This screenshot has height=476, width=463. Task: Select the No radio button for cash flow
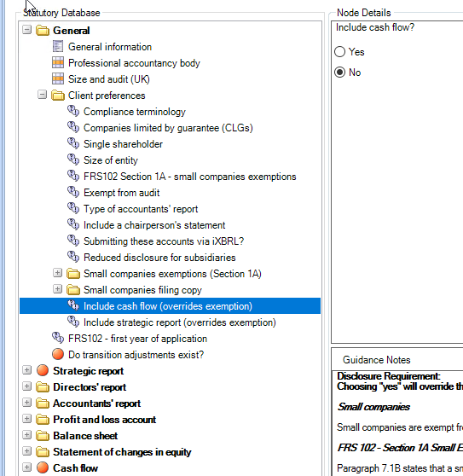coord(339,73)
